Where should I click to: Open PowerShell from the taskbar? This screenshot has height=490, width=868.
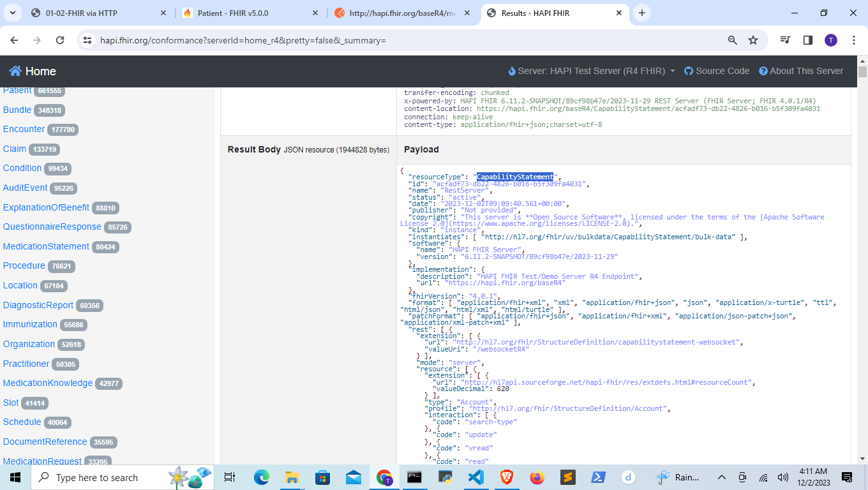[x=598, y=477]
